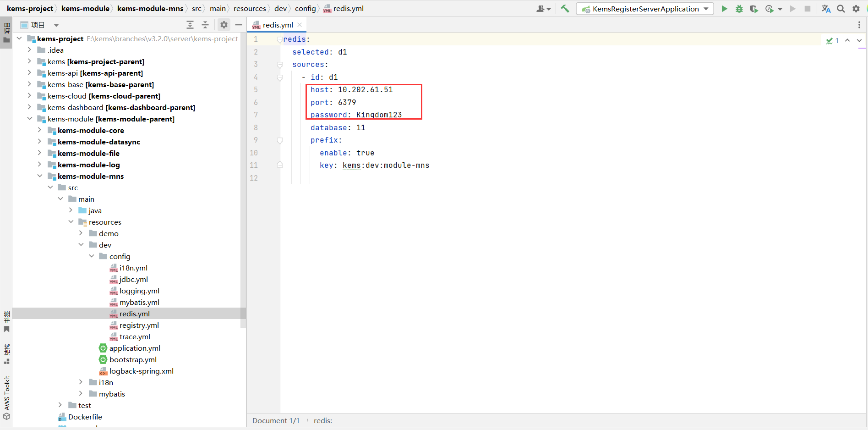The image size is (868, 430).
Task: Click the redis: breadcrumb at editor bottom
Action: (323, 420)
